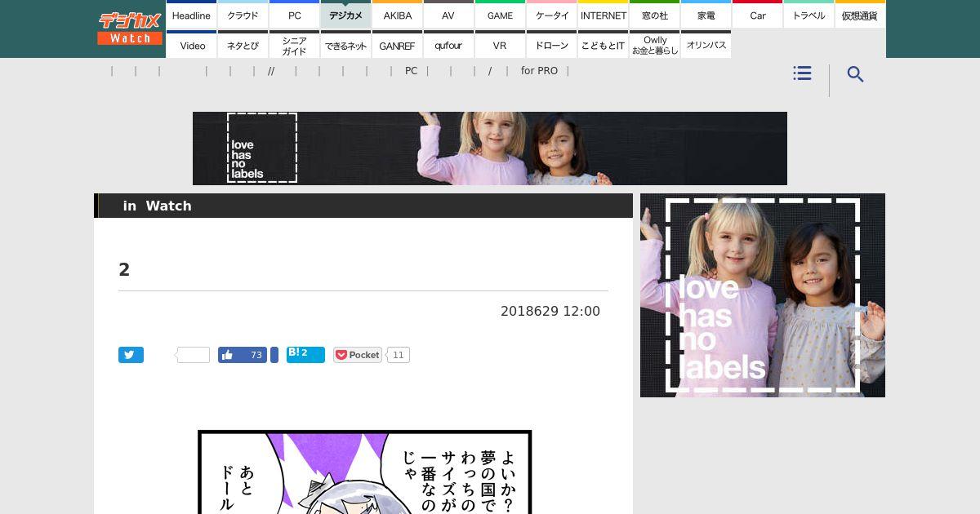Open できるネット tab
980x514 pixels.
point(345,45)
